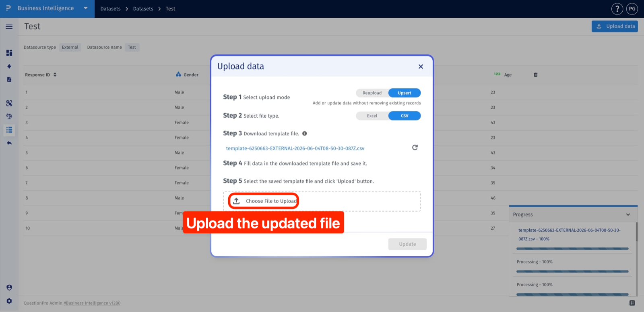Viewport: 644px width, 312px height.
Task: Click the help question mark icon
Action: (x=617, y=8)
